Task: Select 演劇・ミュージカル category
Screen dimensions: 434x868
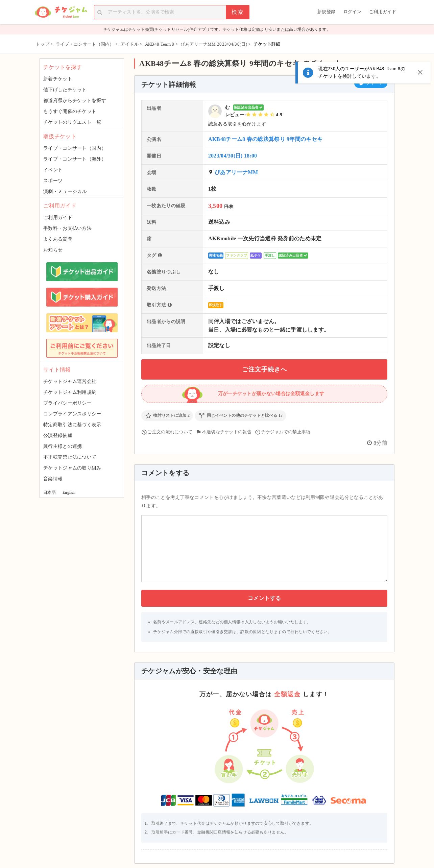Action: (x=65, y=192)
